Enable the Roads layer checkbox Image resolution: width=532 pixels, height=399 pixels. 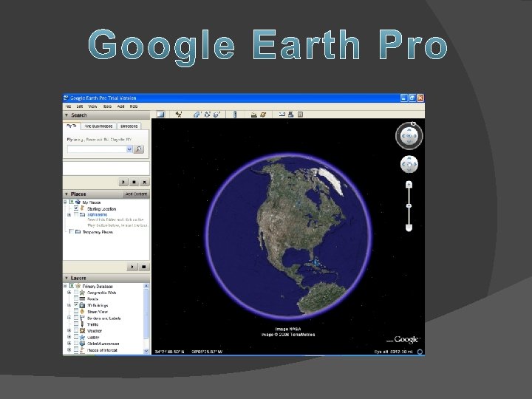(76, 299)
